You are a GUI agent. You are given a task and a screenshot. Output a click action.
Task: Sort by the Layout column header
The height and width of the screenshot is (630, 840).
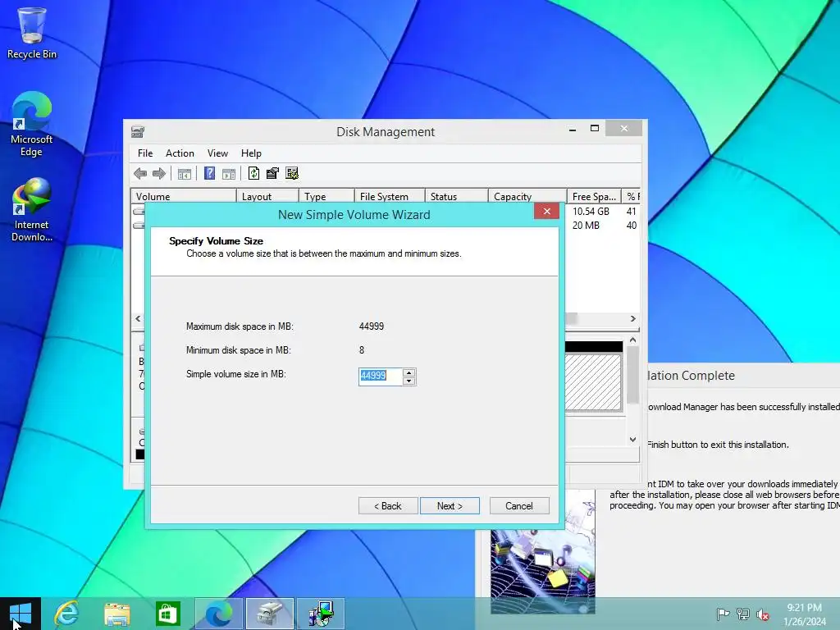[x=267, y=197]
